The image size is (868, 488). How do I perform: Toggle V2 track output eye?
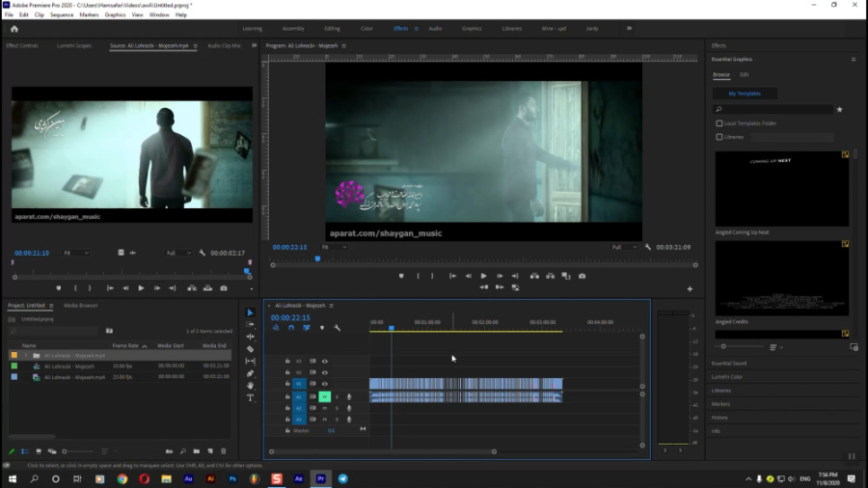(325, 372)
